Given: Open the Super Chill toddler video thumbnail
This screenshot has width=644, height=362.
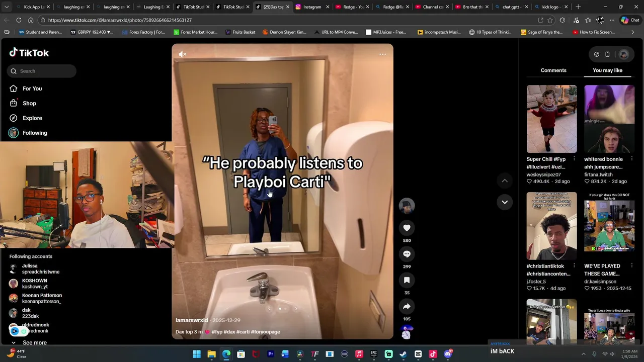Looking at the screenshot, I should tap(552, 119).
